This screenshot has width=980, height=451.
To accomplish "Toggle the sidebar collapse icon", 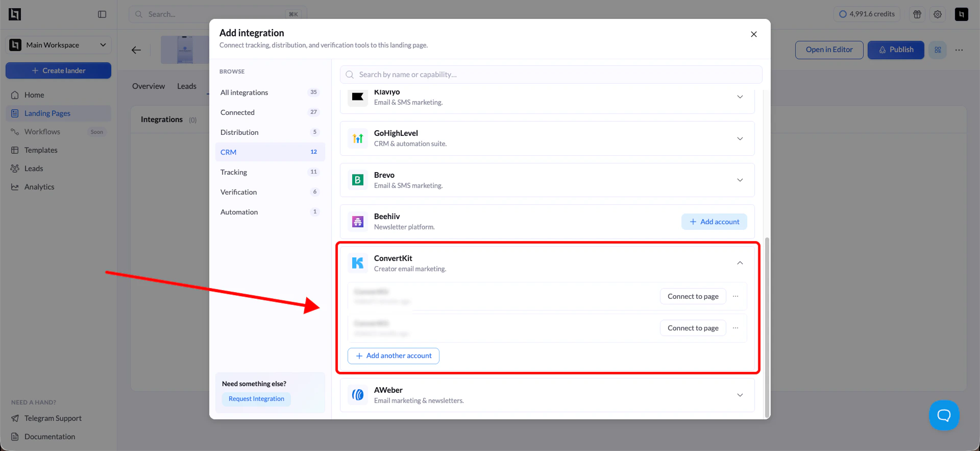I will coord(102,14).
